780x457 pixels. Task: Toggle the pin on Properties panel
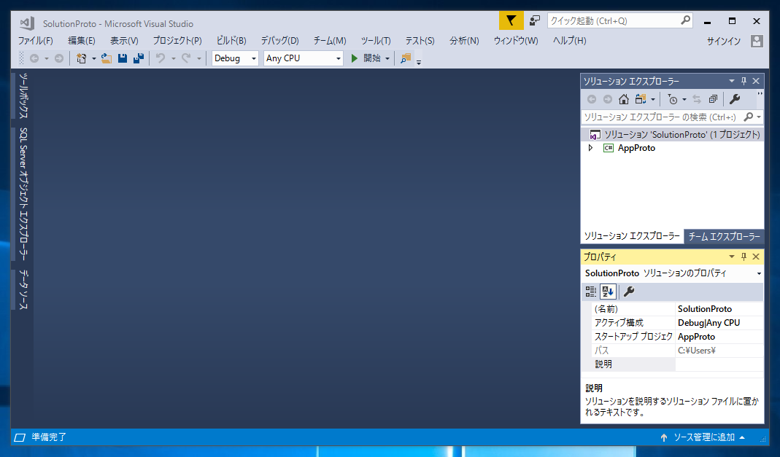(x=744, y=257)
